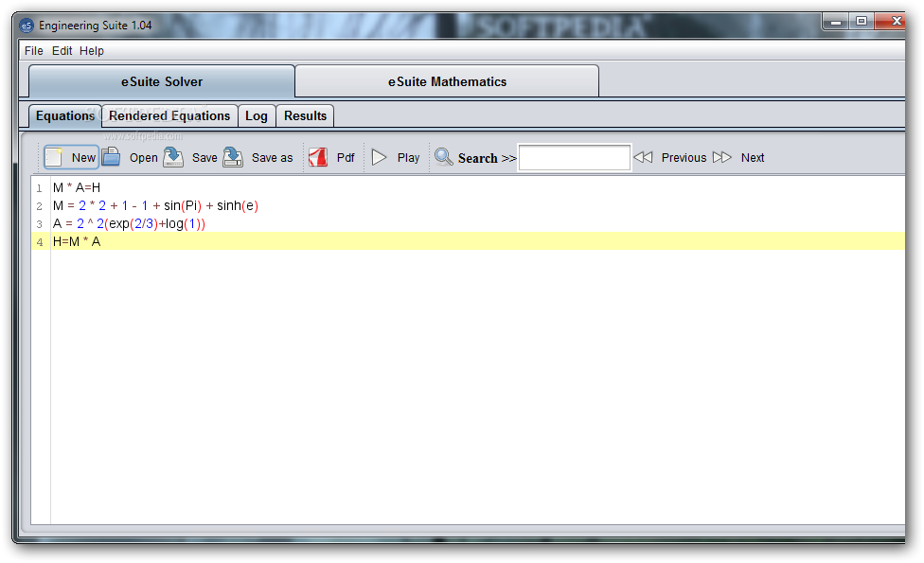Click the Save as disk icon

tap(233, 157)
